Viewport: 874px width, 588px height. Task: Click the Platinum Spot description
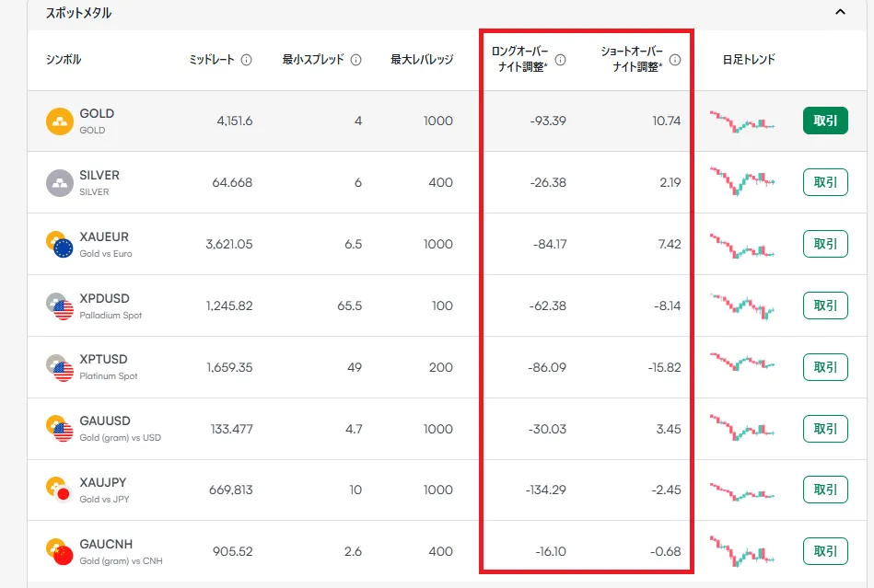108,376
